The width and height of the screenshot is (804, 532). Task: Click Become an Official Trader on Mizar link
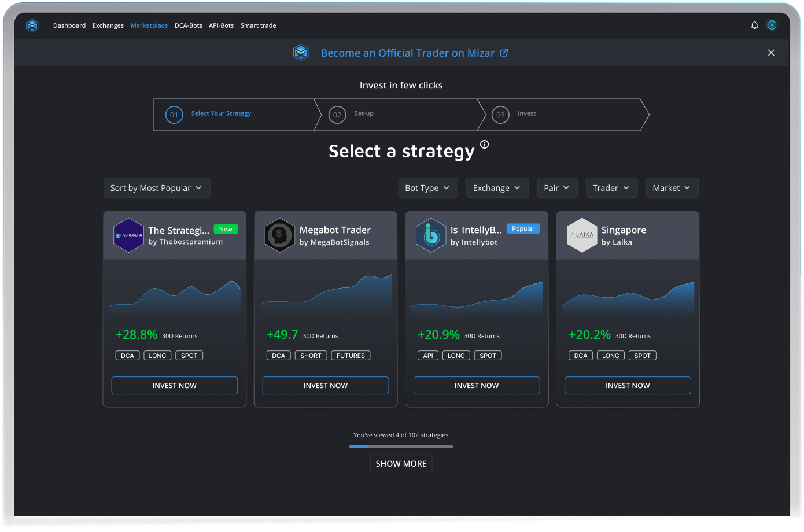[x=408, y=53]
